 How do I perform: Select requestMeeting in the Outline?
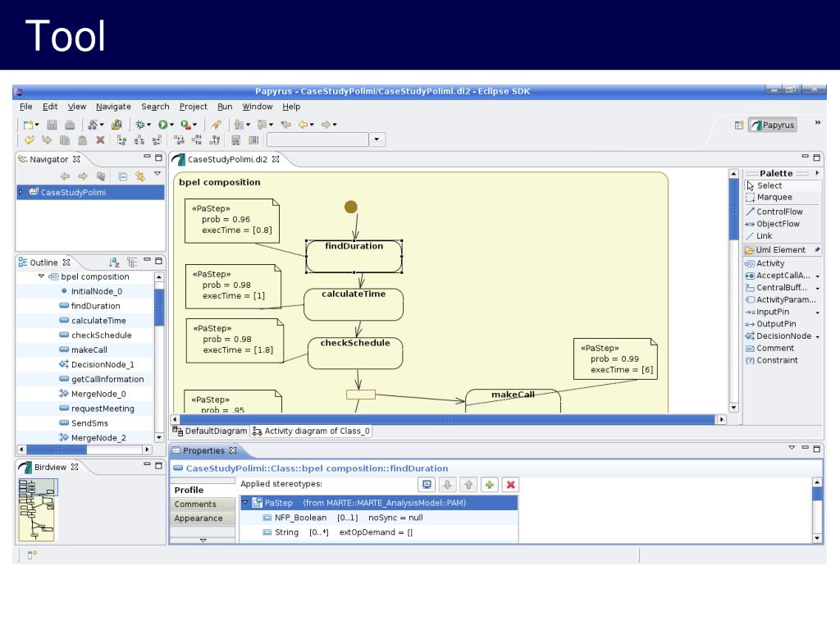[x=97, y=409]
